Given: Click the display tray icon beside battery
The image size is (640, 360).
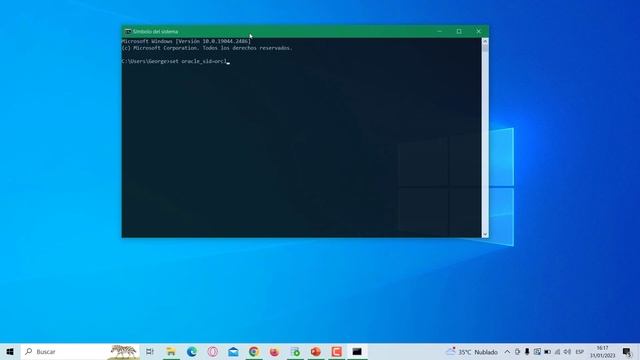Looking at the screenshot, I should click(537, 351).
